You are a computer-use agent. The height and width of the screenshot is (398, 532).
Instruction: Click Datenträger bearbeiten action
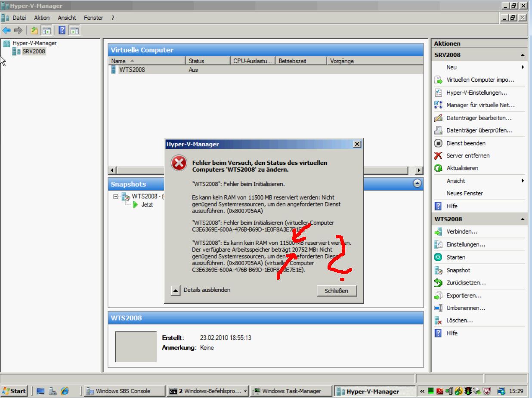click(479, 118)
